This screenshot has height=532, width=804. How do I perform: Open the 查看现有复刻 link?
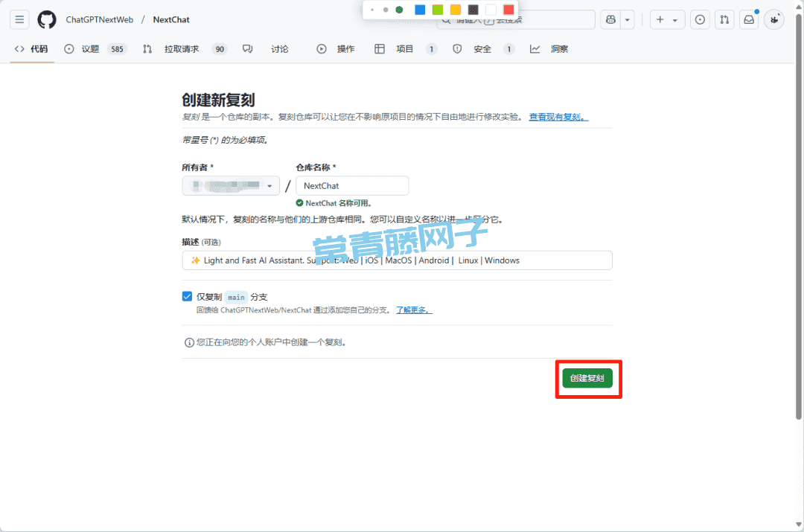(x=558, y=117)
